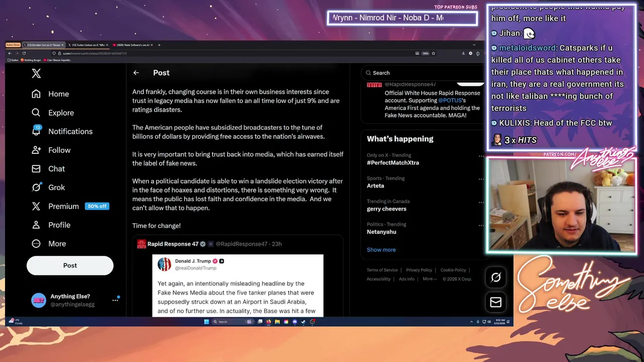Open more options for #PerfectMatchXtra trend
This screenshot has width=644, height=362.
tap(481, 156)
